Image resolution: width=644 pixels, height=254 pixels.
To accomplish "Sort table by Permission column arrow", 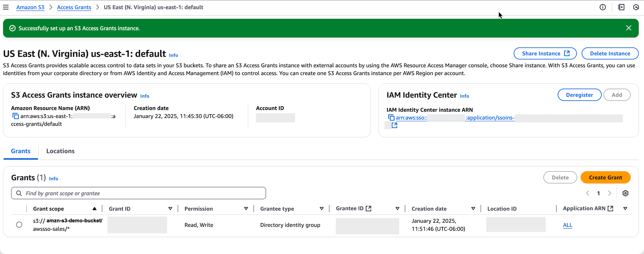I will pos(246,209).
